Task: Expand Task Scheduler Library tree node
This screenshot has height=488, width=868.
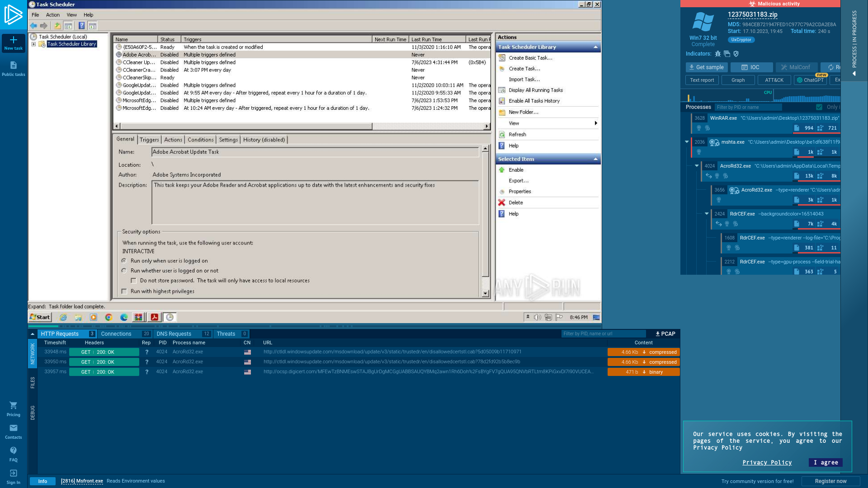Action: point(33,44)
